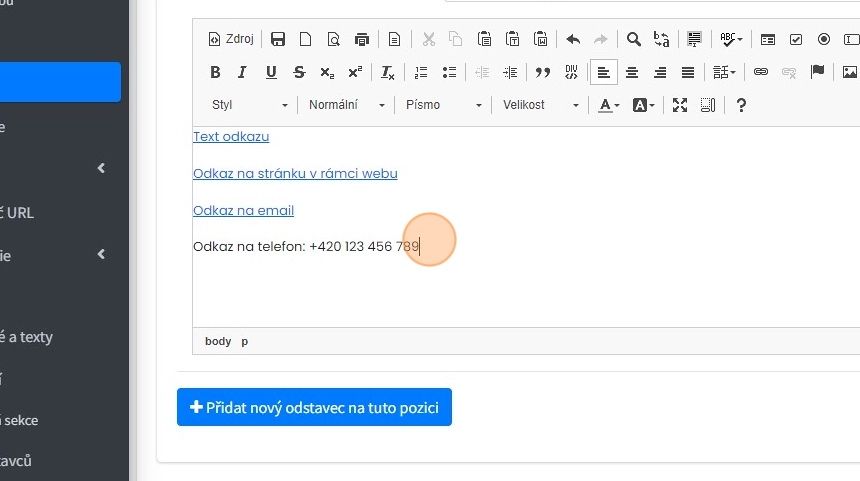The width and height of the screenshot is (860, 481).
Task: Open the text color picker
Action: point(608,105)
